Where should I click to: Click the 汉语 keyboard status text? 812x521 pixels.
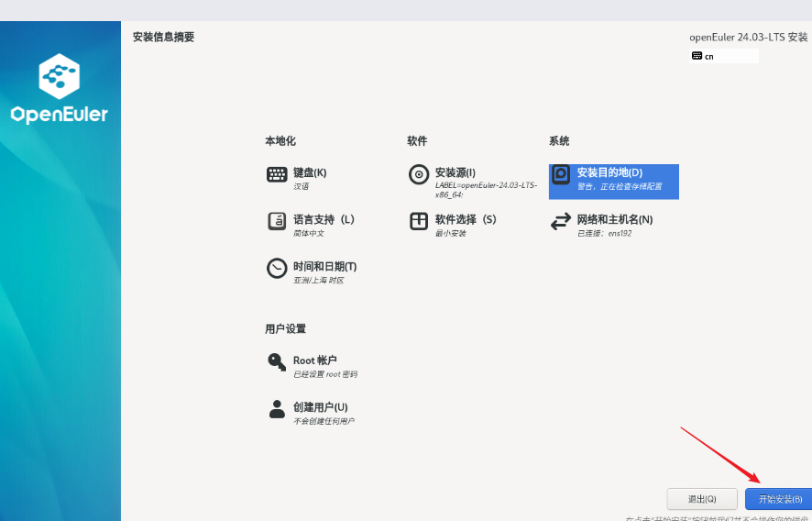[x=301, y=186]
